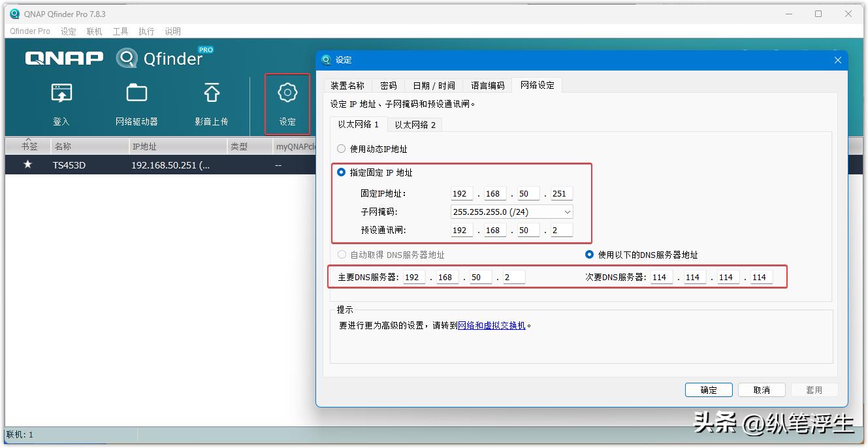Image resolution: width=868 pixels, height=448 pixels.
Task: Select 指定固定 IP 地址 option
Action: (x=341, y=172)
